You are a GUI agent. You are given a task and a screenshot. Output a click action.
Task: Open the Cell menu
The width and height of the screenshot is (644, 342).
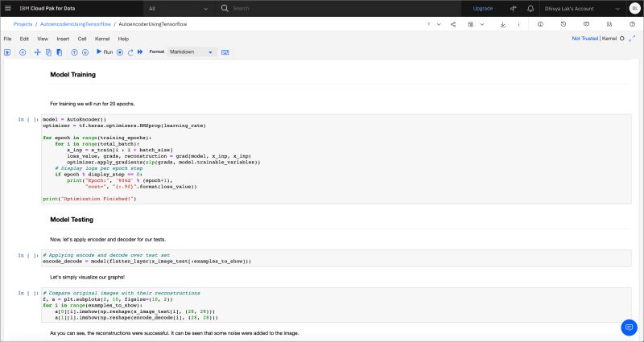82,39
